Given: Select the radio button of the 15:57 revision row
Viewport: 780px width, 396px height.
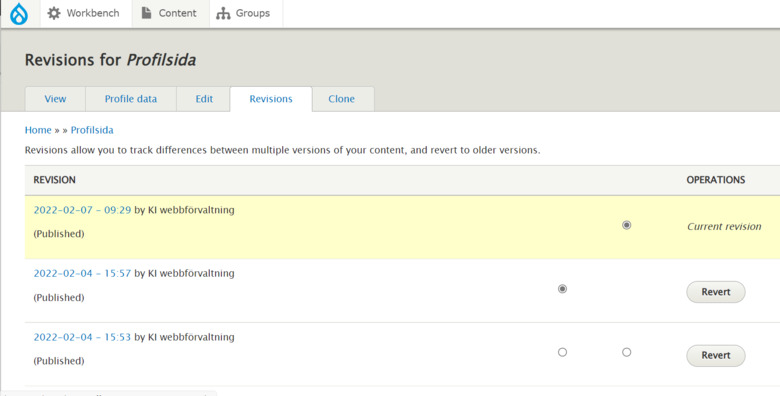Looking at the screenshot, I should click(562, 289).
